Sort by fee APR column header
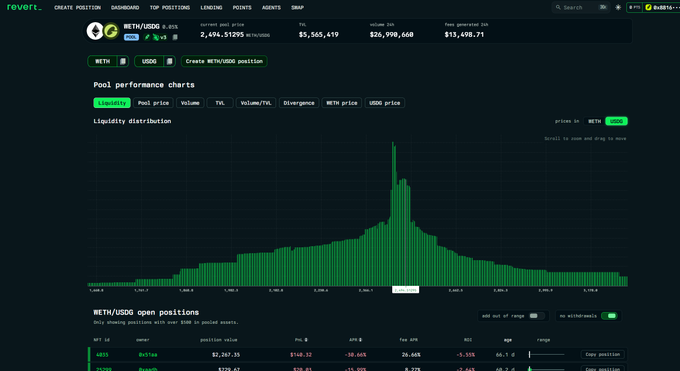This screenshot has width=680, height=371. pyautogui.click(x=409, y=340)
